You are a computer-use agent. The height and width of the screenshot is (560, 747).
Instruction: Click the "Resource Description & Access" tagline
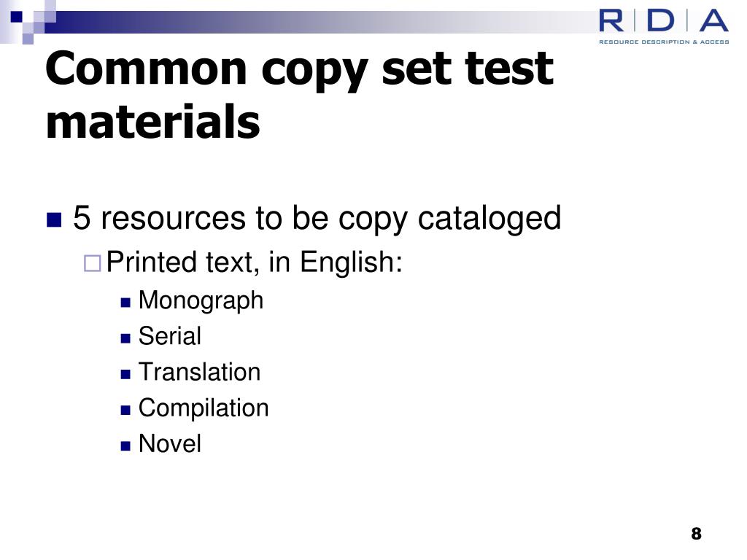click(663, 42)
